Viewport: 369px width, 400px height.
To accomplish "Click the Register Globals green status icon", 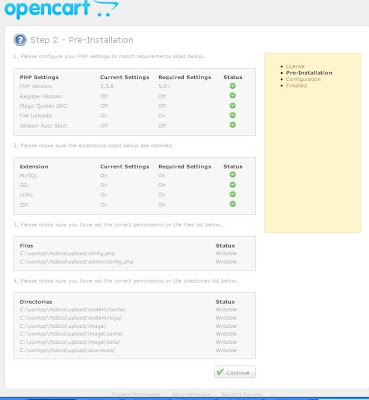I will [x=233, y=96].
